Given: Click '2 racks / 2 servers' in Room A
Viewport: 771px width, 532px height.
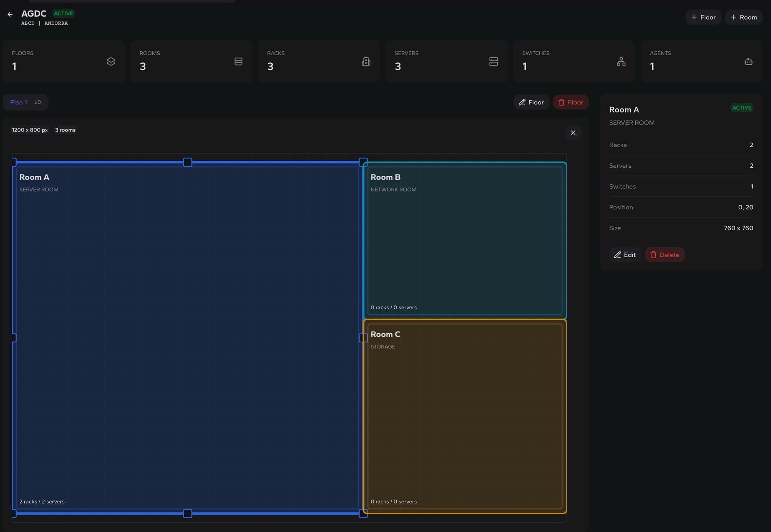Looking at the screenshot, I should tap(42, 502).
